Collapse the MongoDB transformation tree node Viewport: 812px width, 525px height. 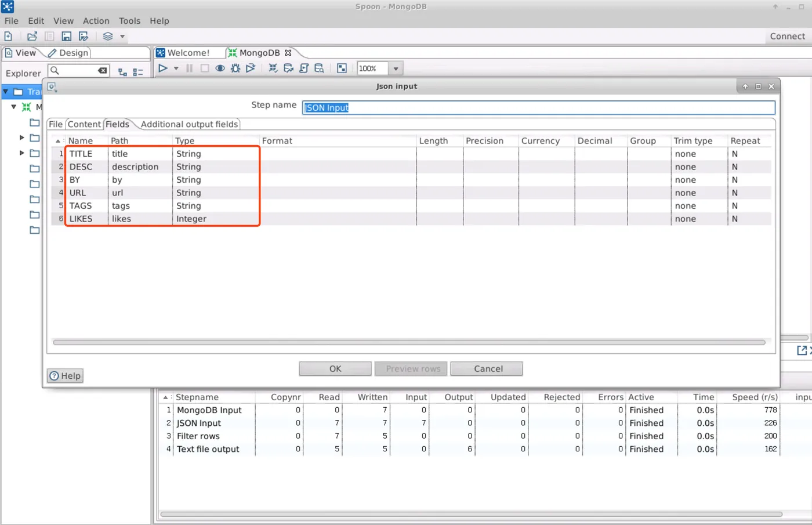click(x=13, y=107)
